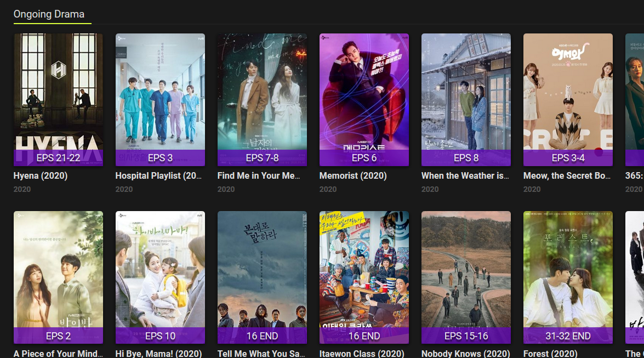Click the Tell Me What You Sa... title
Viewport: 644px width, 358px height.
(x=261, y=354)
